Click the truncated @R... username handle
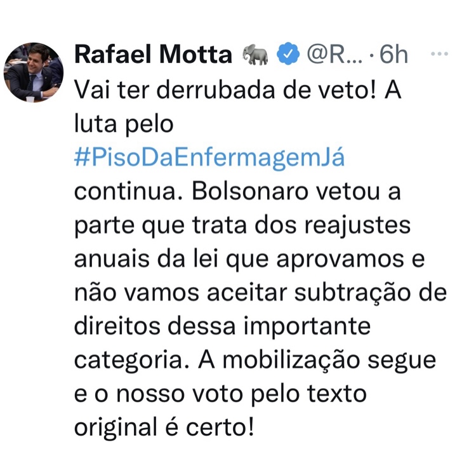476x449 pixels. 335,55
